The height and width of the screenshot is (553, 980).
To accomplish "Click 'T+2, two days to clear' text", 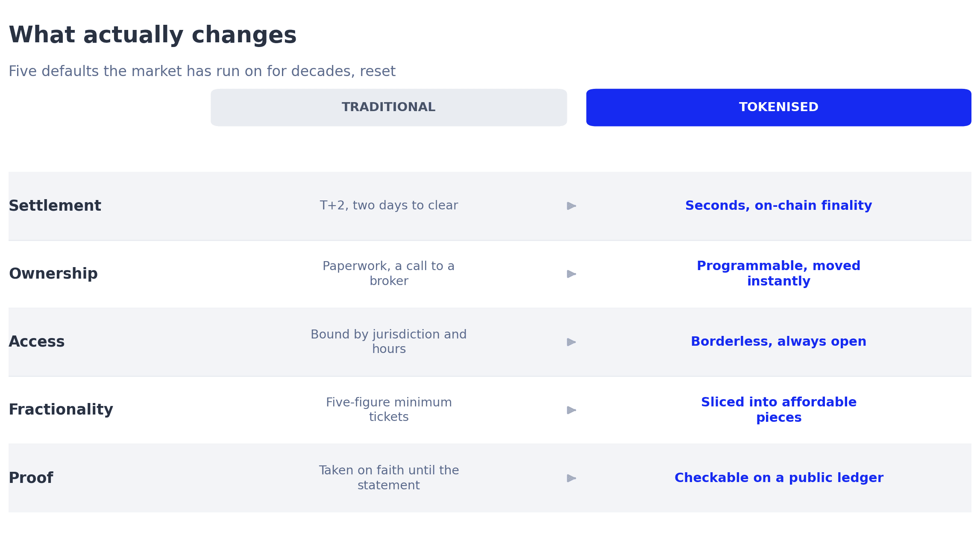I will (x=389, y=206).
